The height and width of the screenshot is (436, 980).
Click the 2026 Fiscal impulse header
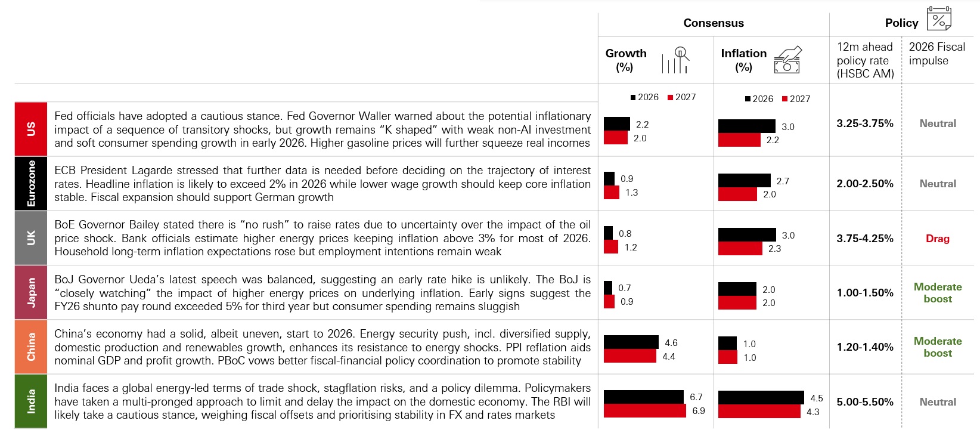pos(936,54)
